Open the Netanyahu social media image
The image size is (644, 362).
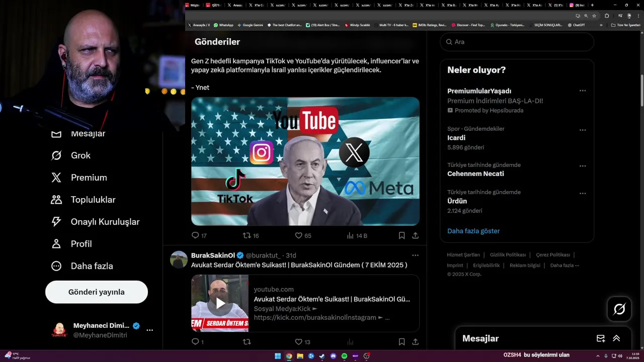coord(305,161)
